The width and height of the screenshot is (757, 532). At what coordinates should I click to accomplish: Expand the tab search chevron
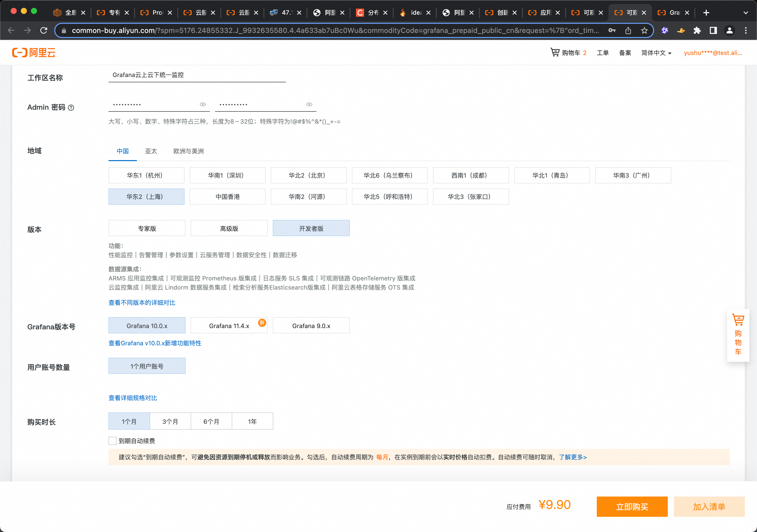746,12
